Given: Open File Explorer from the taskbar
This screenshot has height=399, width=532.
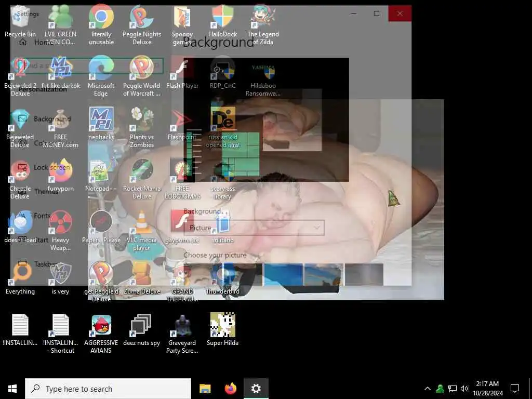Looking at the screenshot, I should (x=205, y=389).
